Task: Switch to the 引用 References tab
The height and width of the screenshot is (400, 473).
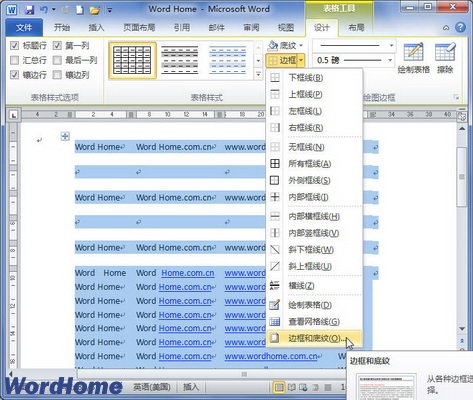Action: 182,27
